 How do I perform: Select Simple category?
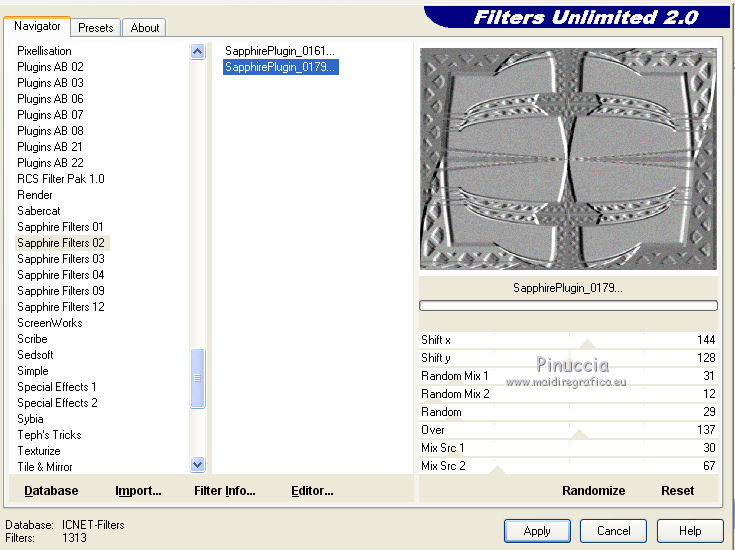point(33,370)
